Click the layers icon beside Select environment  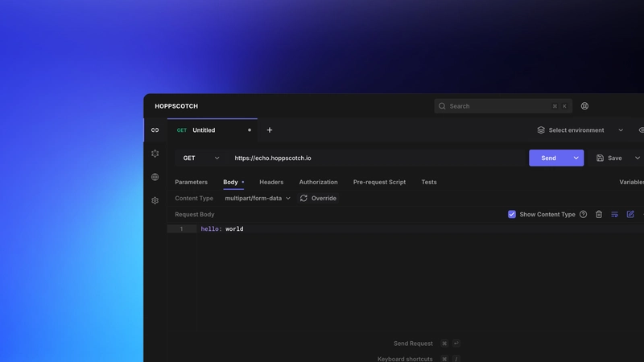541,130
